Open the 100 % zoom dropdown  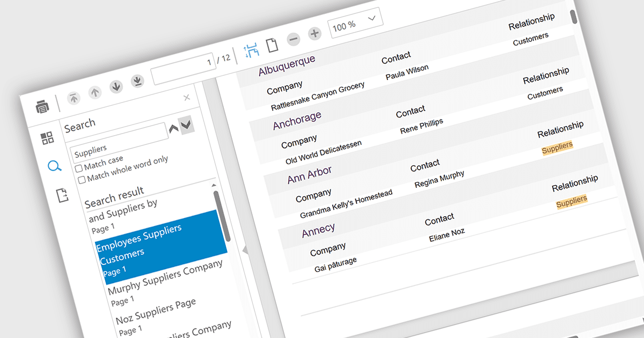point(355,24)
